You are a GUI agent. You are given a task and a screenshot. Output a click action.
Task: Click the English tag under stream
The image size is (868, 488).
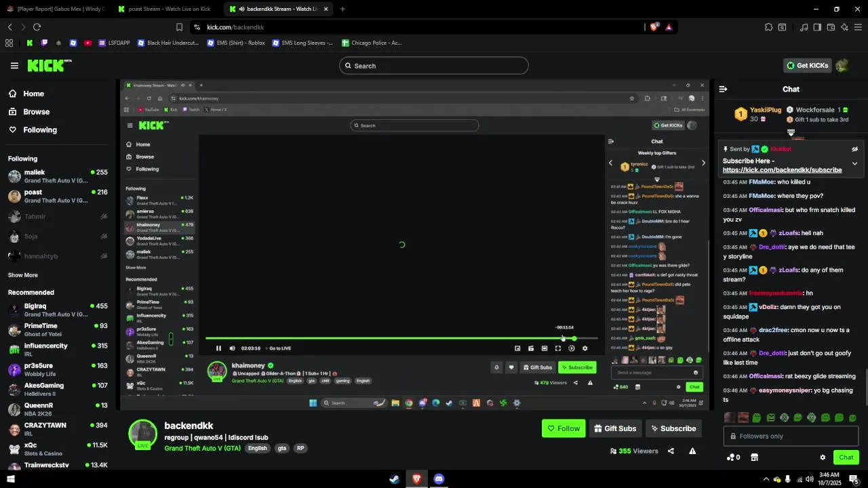tap(257, 448)
